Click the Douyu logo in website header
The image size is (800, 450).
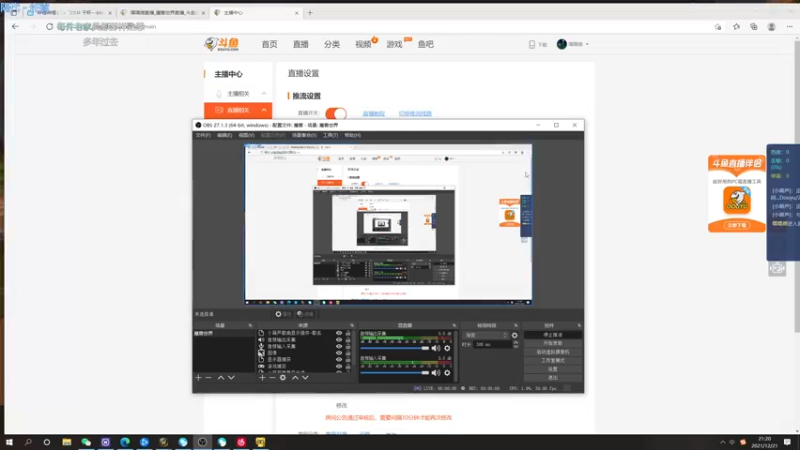(x=221, y=44)
